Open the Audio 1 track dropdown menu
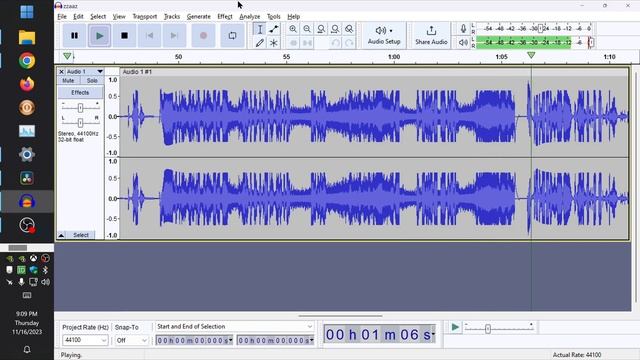 pos(100,71)
